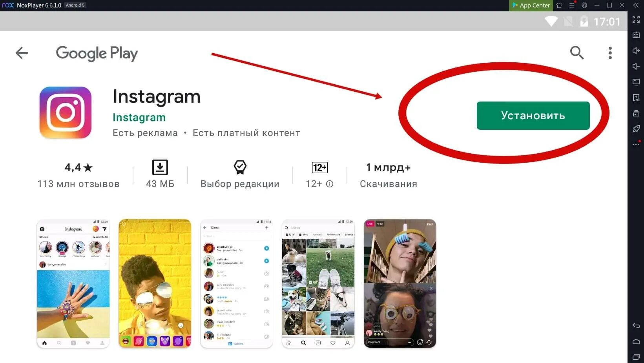The image size is (644, 363).
Task: Collapse the Nox sidebar with double chevron
Action: pyautogui.click(x=636, y=5)
